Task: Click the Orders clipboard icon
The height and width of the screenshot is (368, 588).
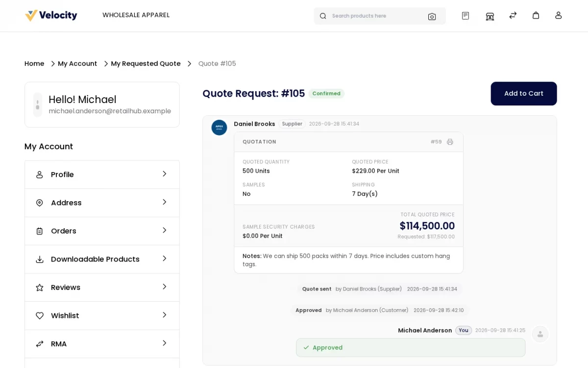Action: 40,231
